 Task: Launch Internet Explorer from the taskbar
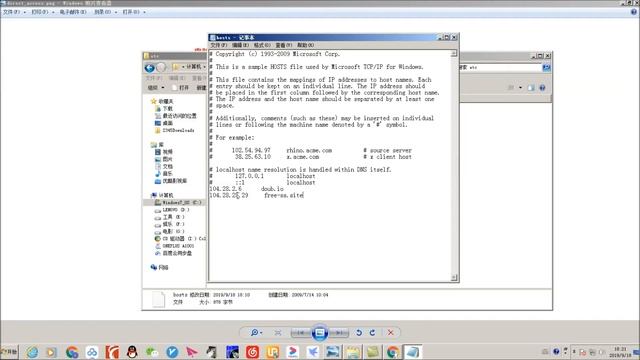pyautogui.click(x=32, y=352)
